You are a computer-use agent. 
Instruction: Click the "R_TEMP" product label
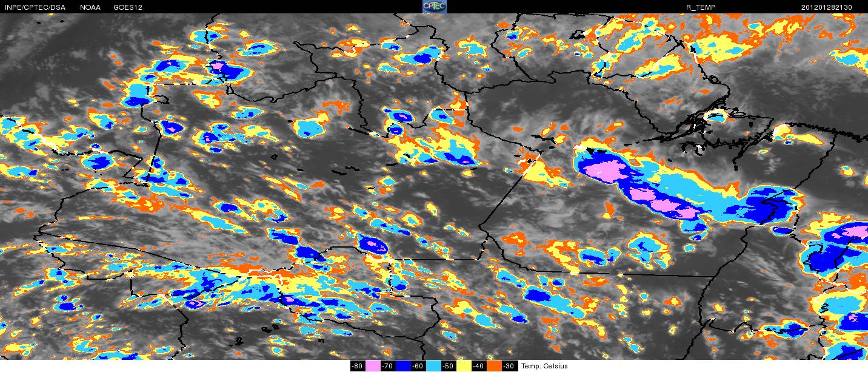click(700, 7)
